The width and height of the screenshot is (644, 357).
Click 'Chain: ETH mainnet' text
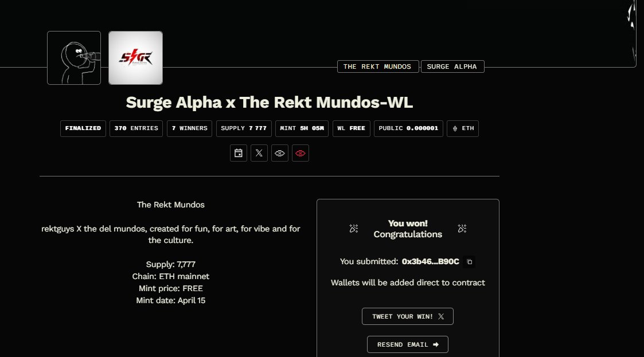click(171, 277)
